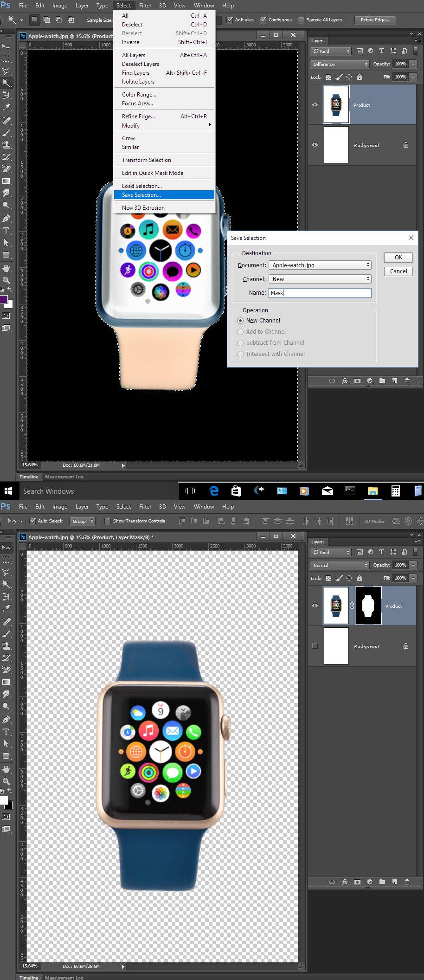Pick the Gradient tool in the top window
424x980 pixels.
[x=6, y=181]
